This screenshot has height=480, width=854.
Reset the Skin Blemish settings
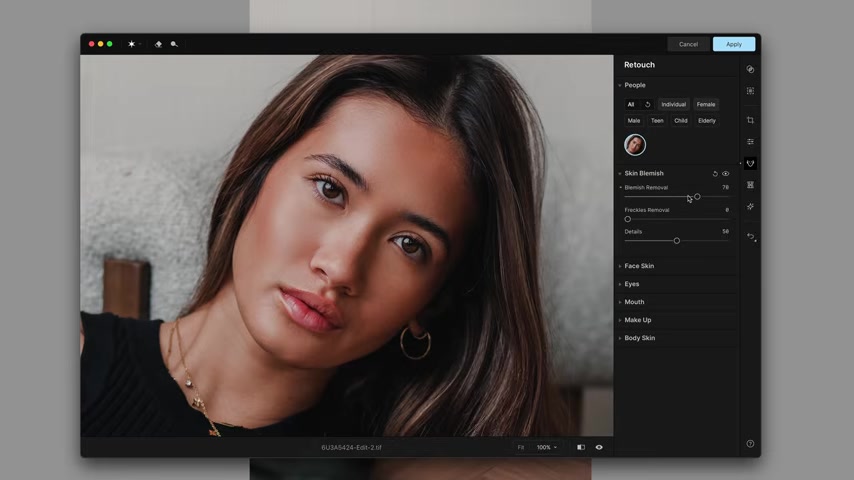[715, 174]
